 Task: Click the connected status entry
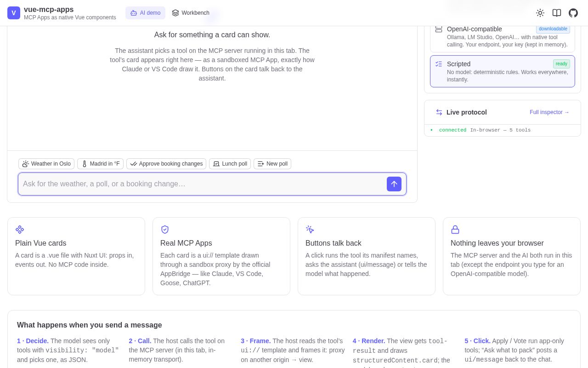[503, 130]
